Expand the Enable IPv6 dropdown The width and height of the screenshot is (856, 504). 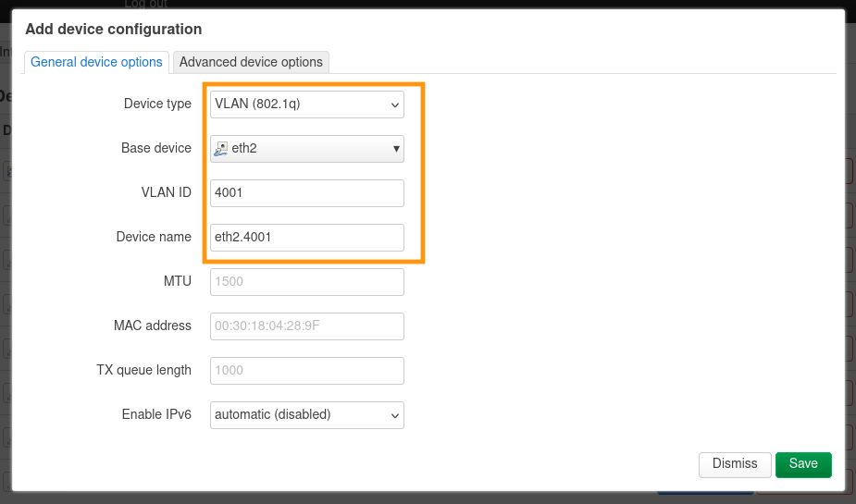point(306,414)
